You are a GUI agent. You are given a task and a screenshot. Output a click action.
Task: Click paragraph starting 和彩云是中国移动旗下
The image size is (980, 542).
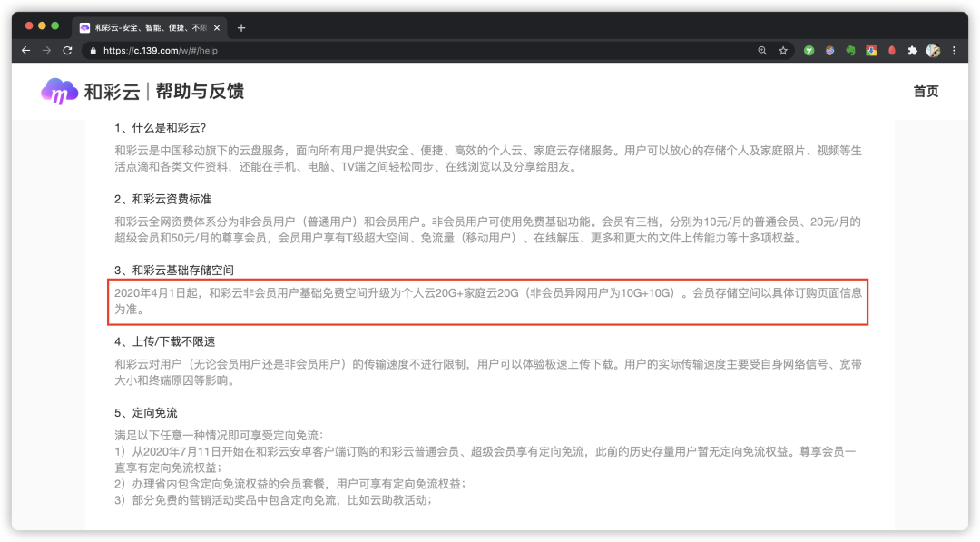pos(488,159)
